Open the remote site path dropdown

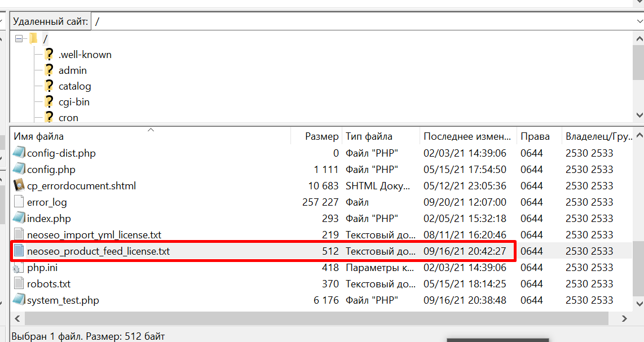pyautogui.click(x=639, y=21)
